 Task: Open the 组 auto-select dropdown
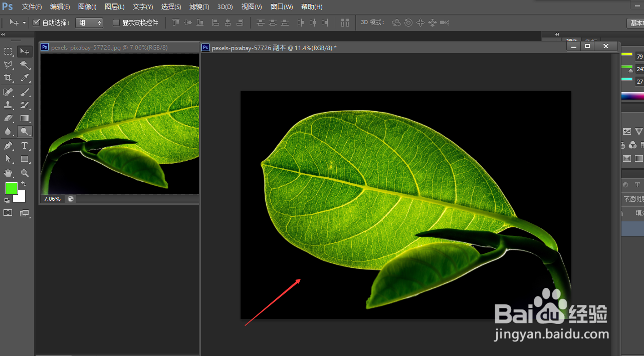pos(89,23)
